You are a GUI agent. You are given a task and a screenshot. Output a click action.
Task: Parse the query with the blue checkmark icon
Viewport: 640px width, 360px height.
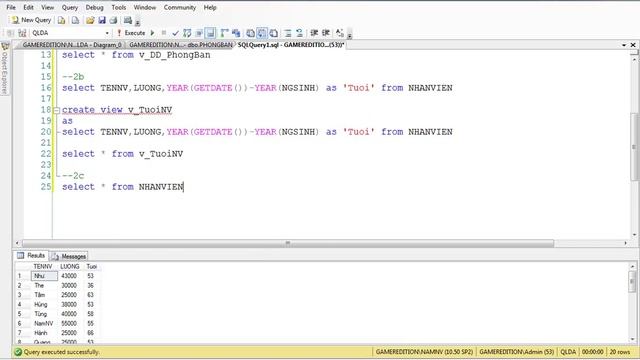click(x=176, y=33)
